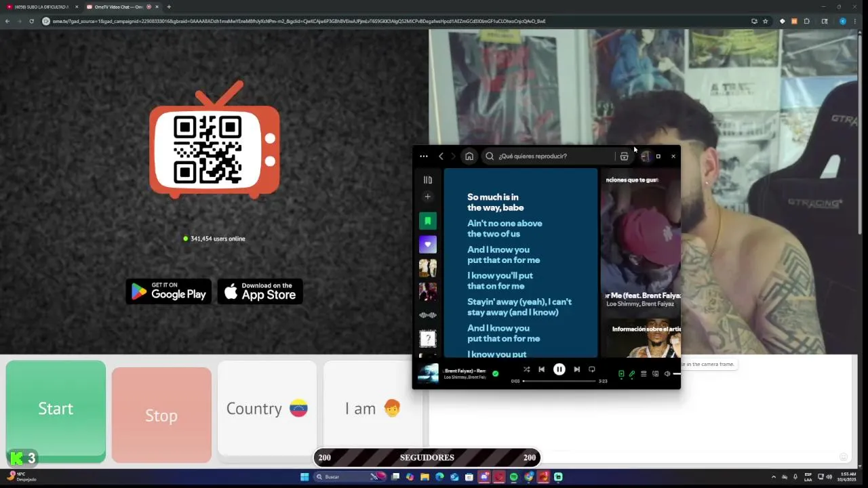Open the Windows Start menu
The height and width of the screenshot is (488, 868).
pos(304,477)
